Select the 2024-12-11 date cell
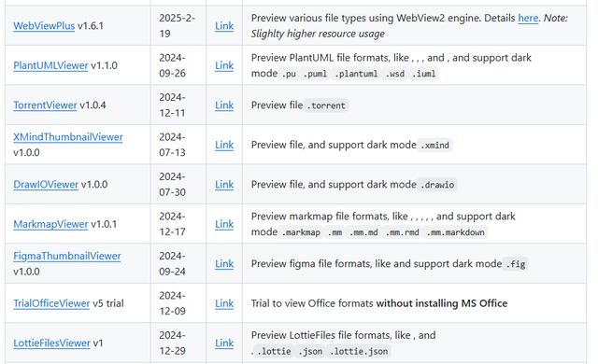 tap(178, 105)
